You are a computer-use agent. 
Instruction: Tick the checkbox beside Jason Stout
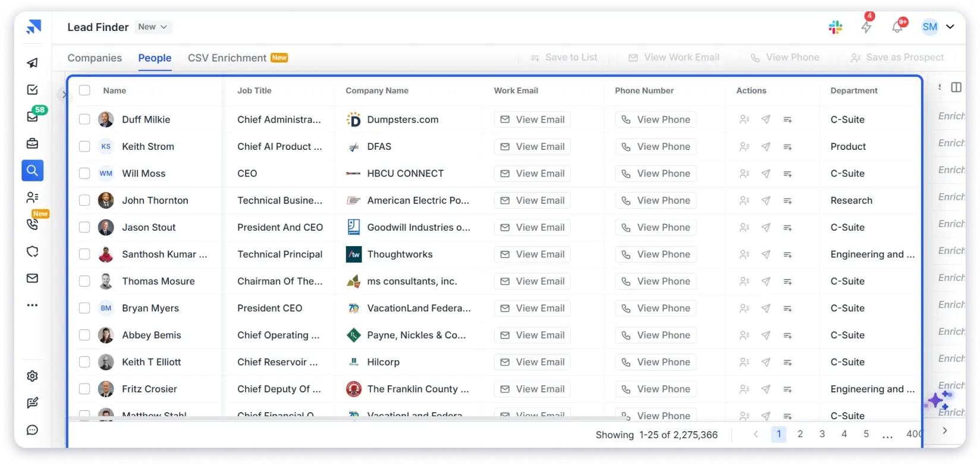84,227
